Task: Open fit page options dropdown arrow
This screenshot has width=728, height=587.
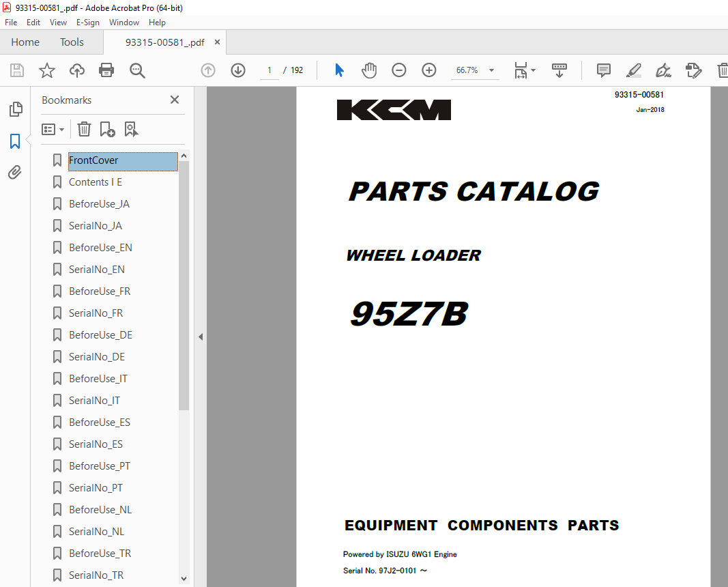Action: [533, 70]
